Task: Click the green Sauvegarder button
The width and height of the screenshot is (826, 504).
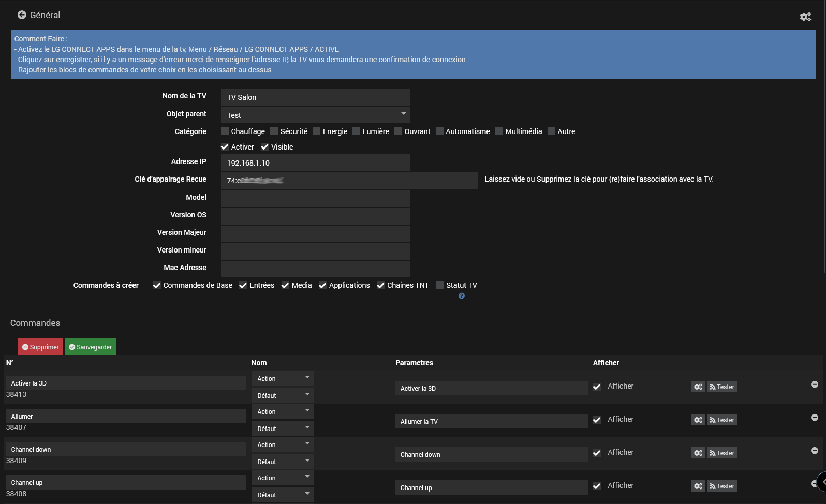Action: (90, 347)
